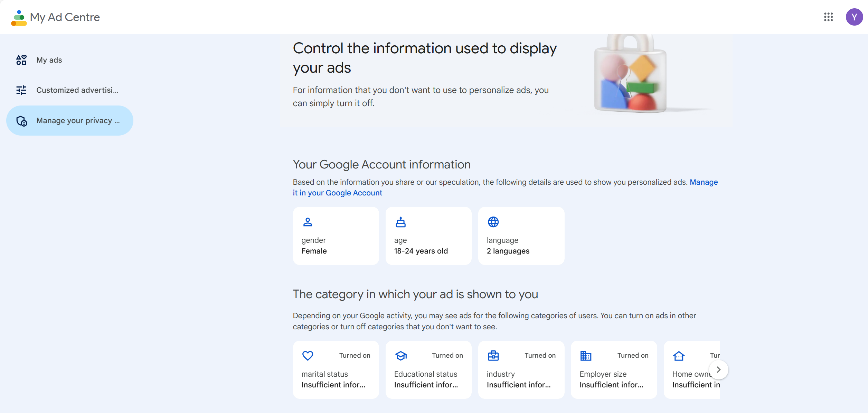868x413 pixels.
Task: Click the Educational status graduation cap icon
Action: pos(401,356)
